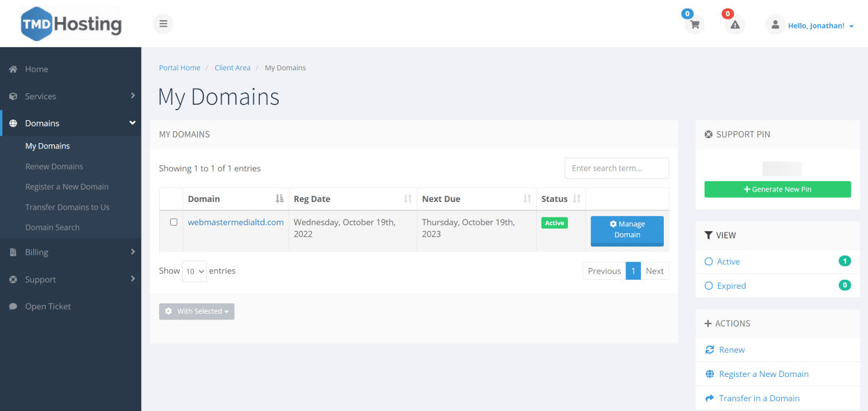Open the warning notifications icon

click(x=735, y=25)
